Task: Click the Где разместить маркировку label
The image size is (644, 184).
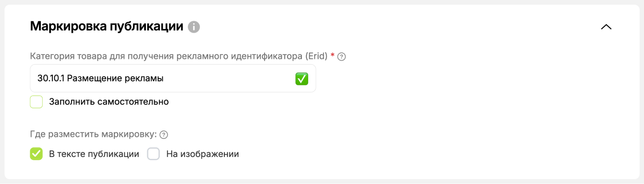Action: coord(93,134)
